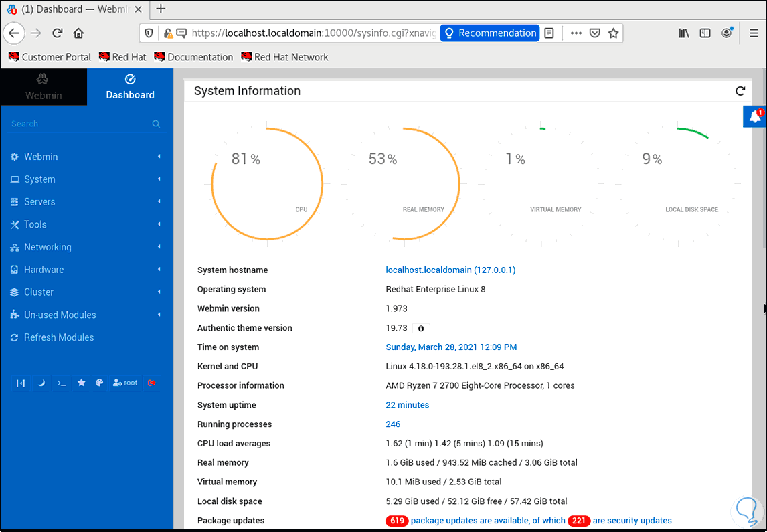Show tracking protection shield icon
This screenshot has width=767, height=532.
(149, 33)
